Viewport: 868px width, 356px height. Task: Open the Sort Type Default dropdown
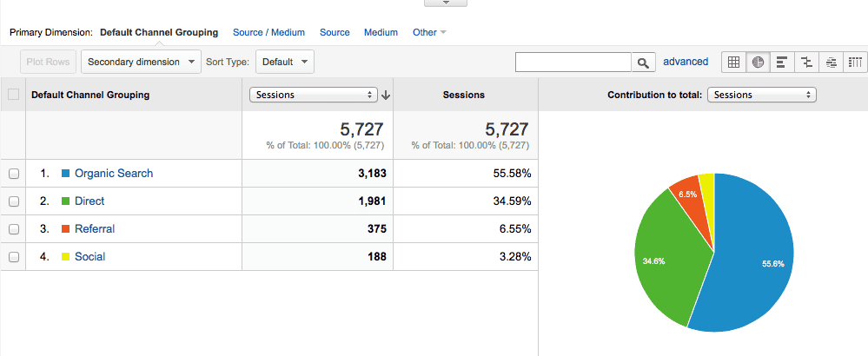(284, 62)
